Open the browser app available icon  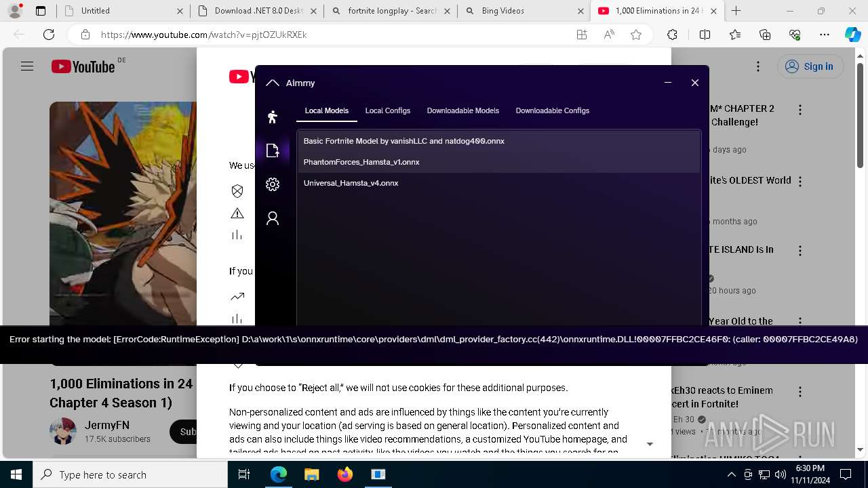[x=582, y=35]
